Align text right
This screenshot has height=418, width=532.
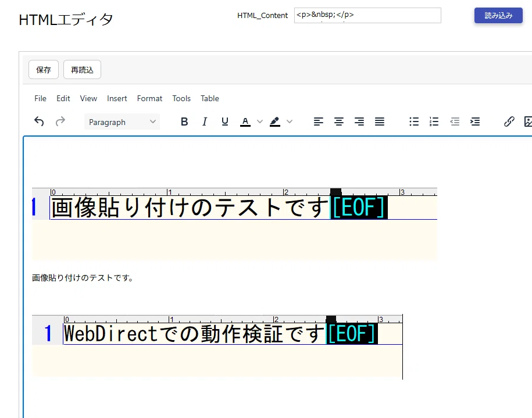click(x=359, y=122)
